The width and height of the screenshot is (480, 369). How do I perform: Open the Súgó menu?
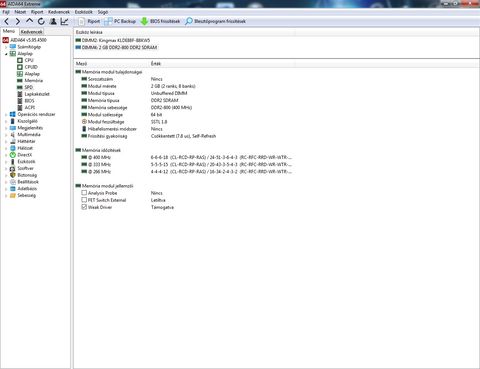pos(103,12)
